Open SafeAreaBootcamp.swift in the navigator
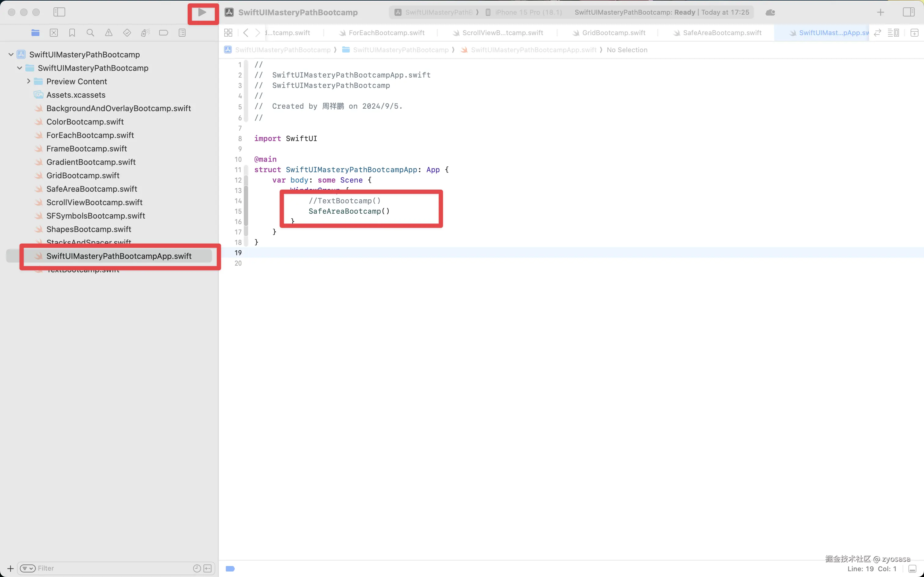This screenshot has height=577, width=924. [x=92, y=189]
